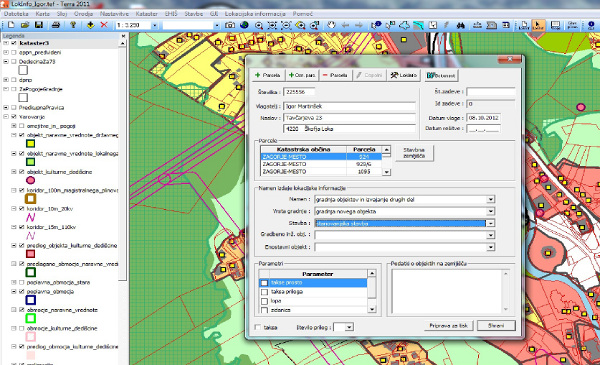
Task: Open the Kataster menu
Action: [x=147, y=14]
